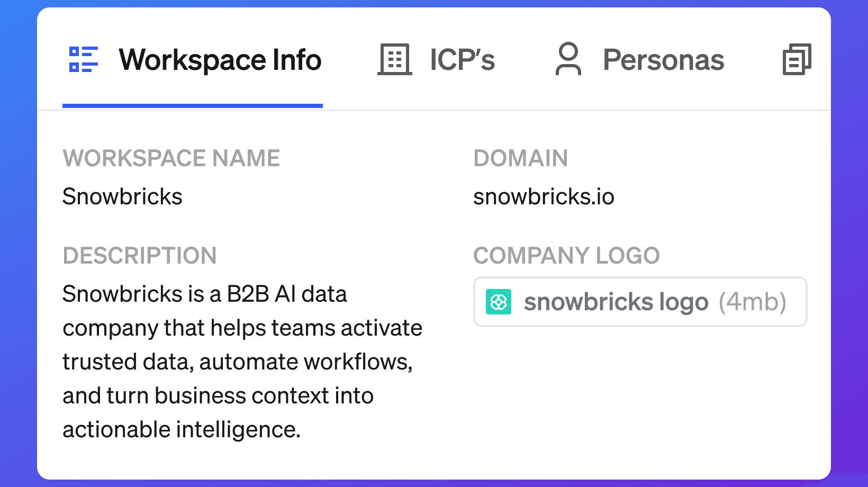Click the ICP's building icon
868x487 pixels.
coord(395,59)
